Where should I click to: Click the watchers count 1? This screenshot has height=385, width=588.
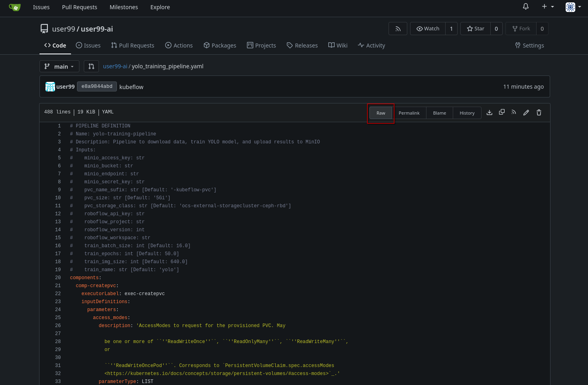click(x=451, y=29)
